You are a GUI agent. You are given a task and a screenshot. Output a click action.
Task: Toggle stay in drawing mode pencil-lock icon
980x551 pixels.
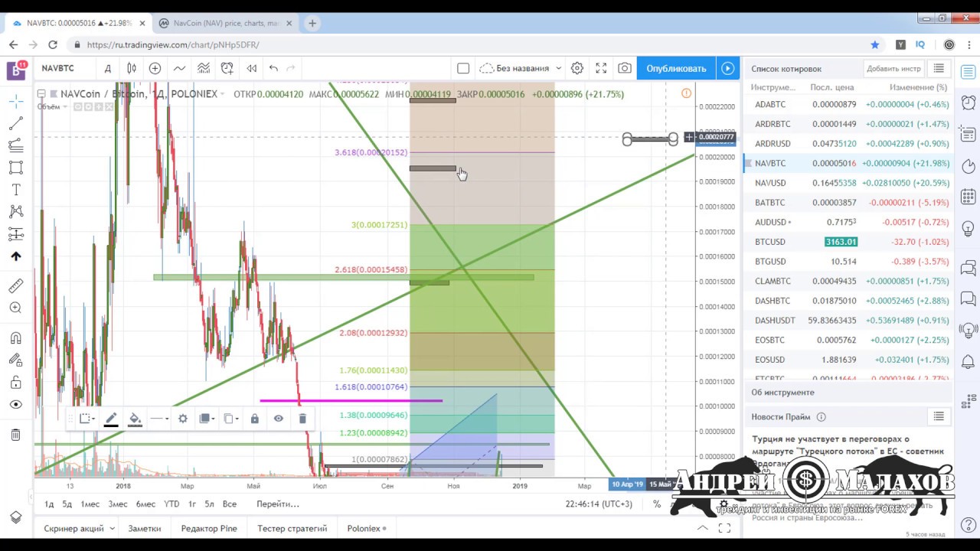16,360
